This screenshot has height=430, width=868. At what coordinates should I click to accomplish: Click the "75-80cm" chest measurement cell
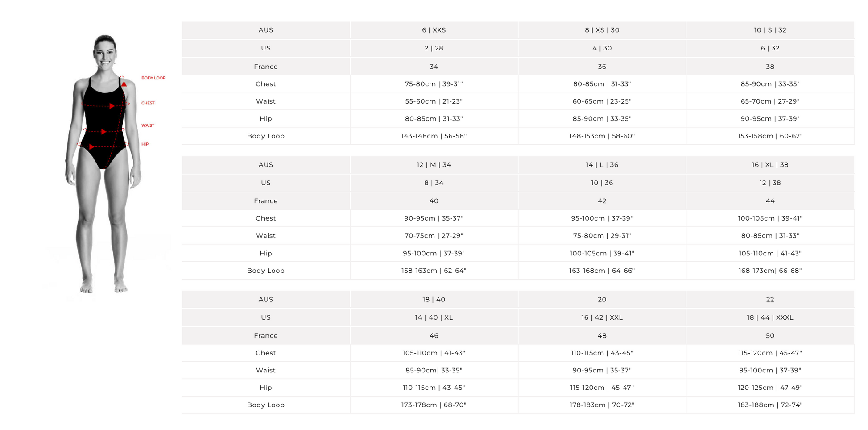coord(434,84)
